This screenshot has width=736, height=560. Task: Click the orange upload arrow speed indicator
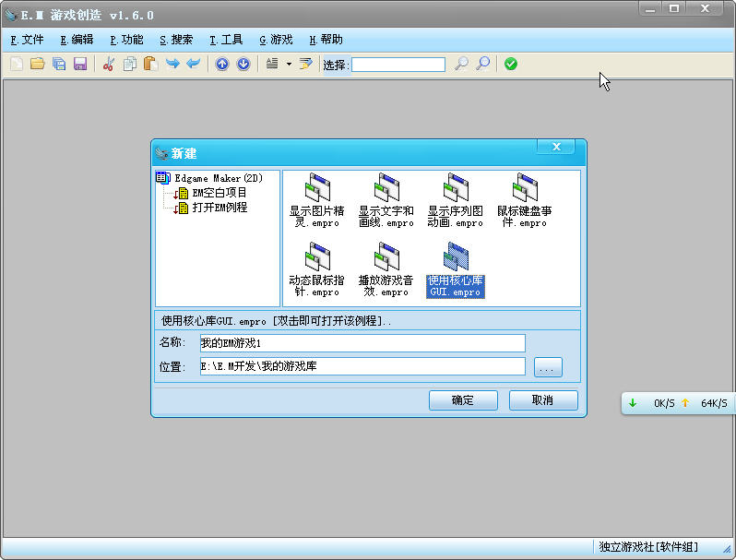pos(685,403)
